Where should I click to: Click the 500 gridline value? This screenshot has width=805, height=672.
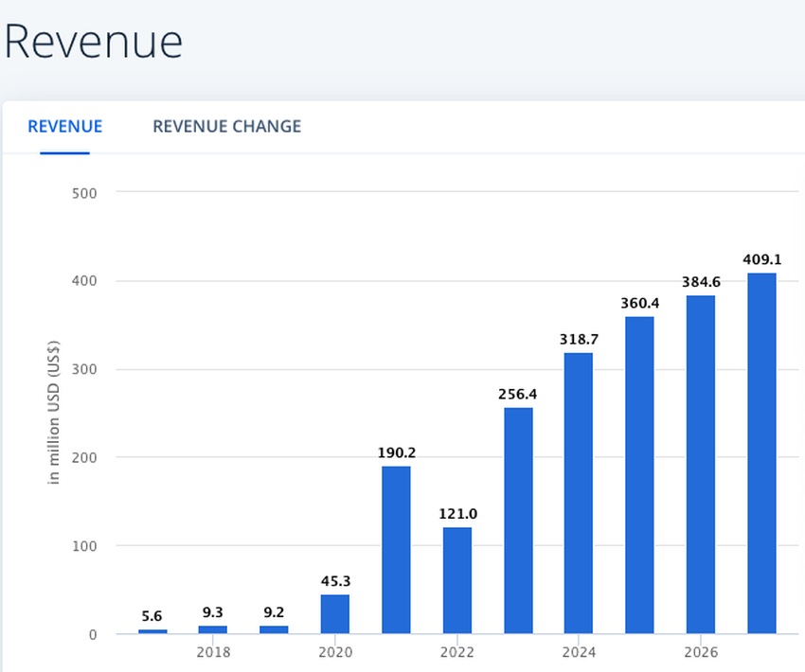coord(84,193)
